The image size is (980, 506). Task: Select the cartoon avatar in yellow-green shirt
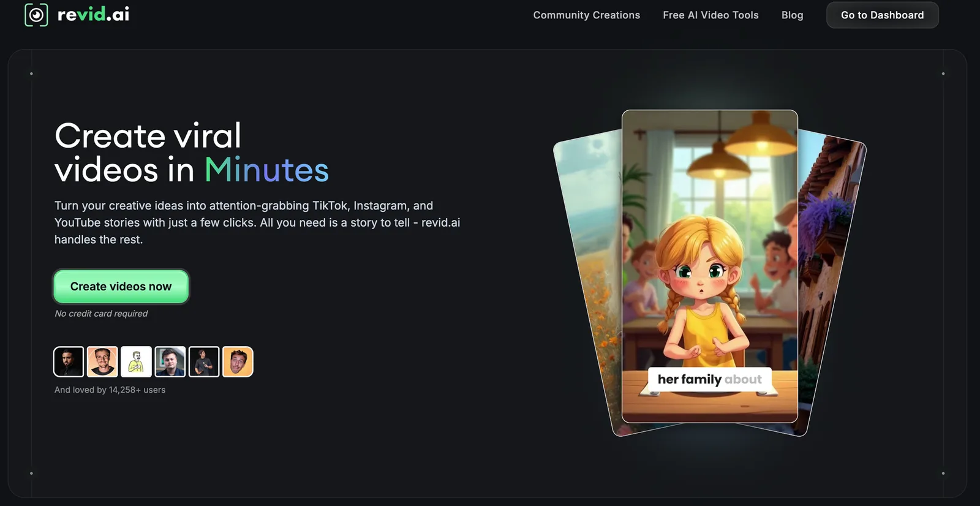(x=136, y=361)
